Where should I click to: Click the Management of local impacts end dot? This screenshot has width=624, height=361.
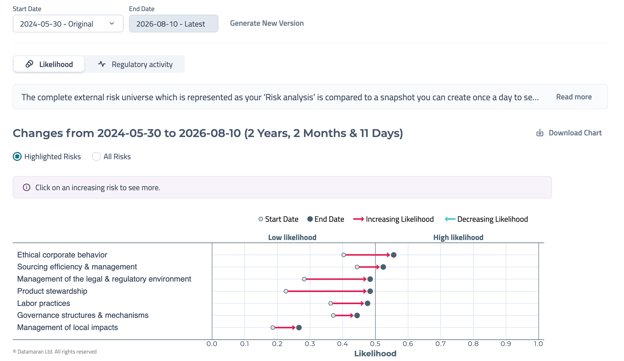click(299, 328)
